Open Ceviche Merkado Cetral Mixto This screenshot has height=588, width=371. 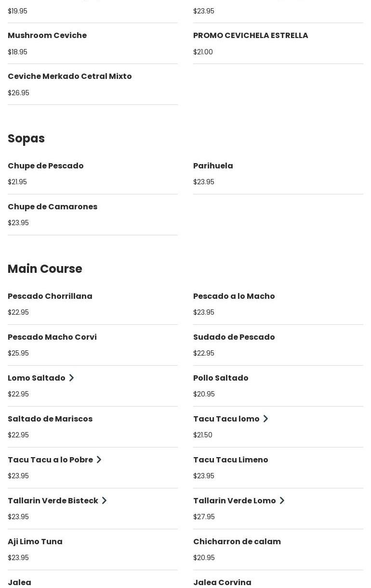pos(69,77)
